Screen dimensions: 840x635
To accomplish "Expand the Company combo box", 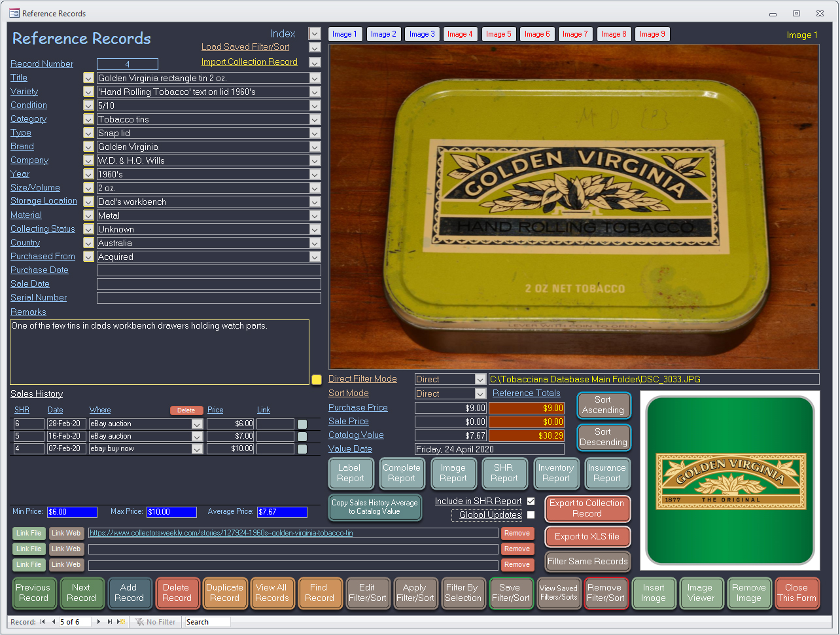I will (x=315, y=160).
